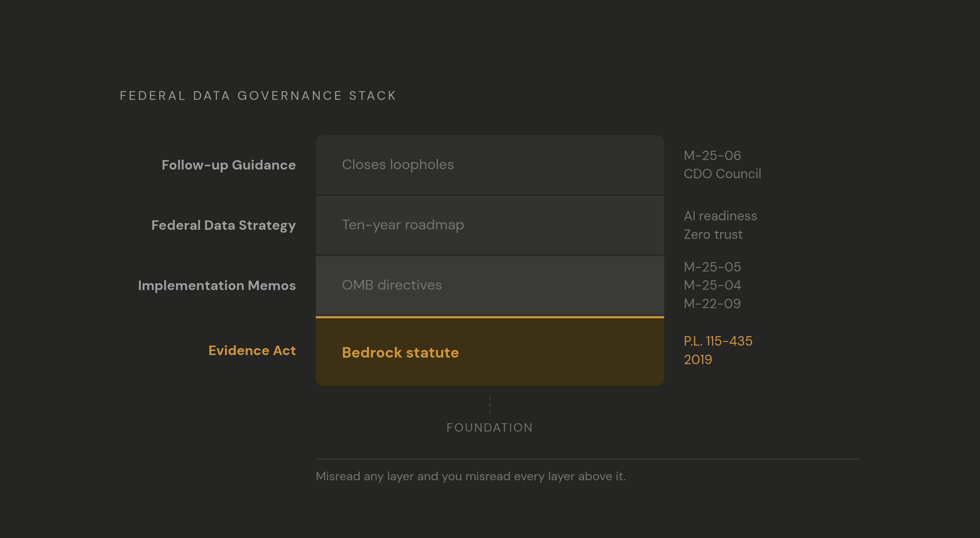This screenshot has height=538, width=980.
Task: Click the 'CDO Council' annotation
Action: point(722,174)
